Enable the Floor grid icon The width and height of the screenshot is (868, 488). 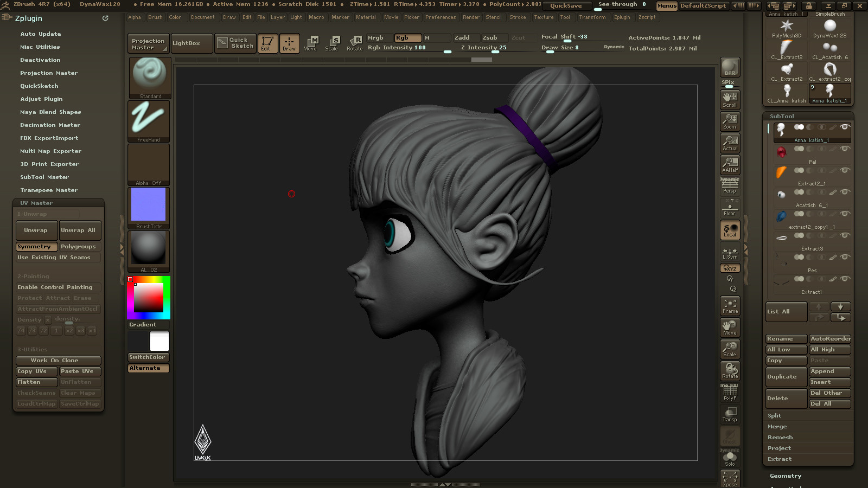coord(730,208)
